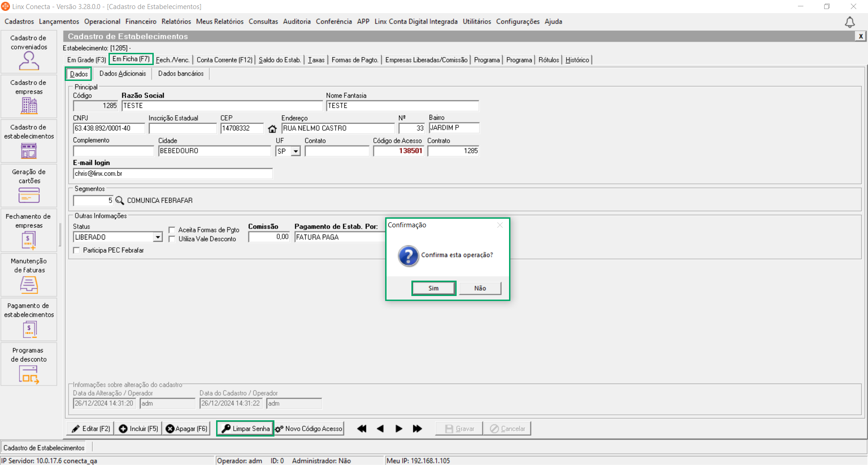
Task: Open Cadastro de empresas sidebar icon
Action: [x=29, y=96]
